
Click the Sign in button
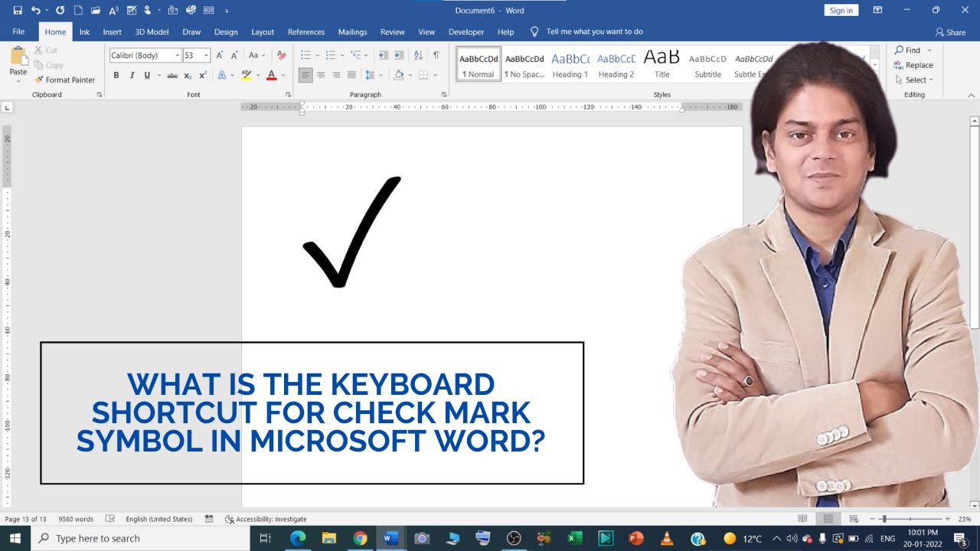(x=841, y=11)
